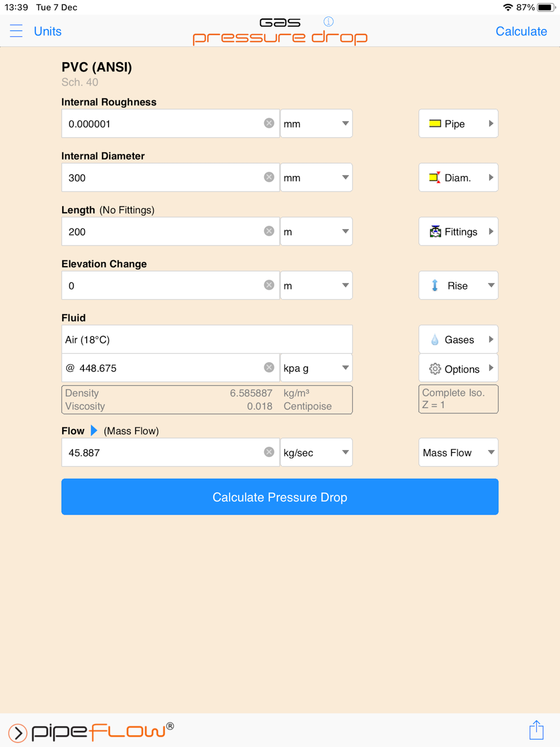Tap the share icon in the bottom bar
Screen dimensions: 560x747
[536, 730]
